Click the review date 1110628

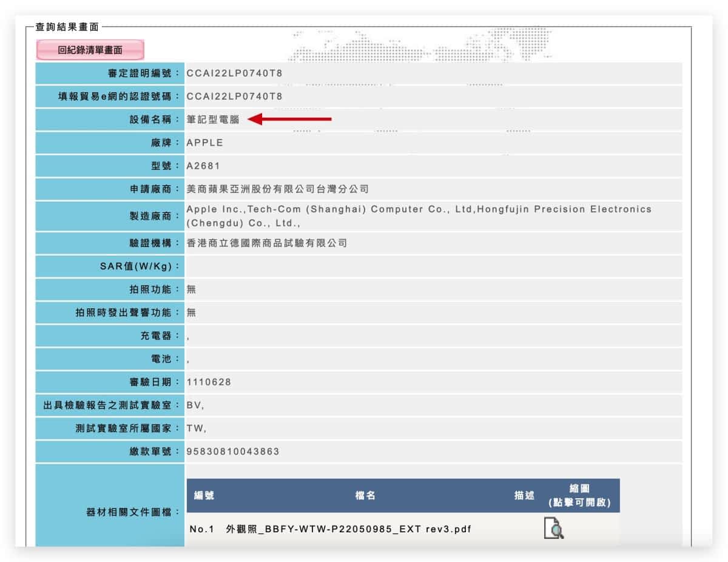click(209, 382)
